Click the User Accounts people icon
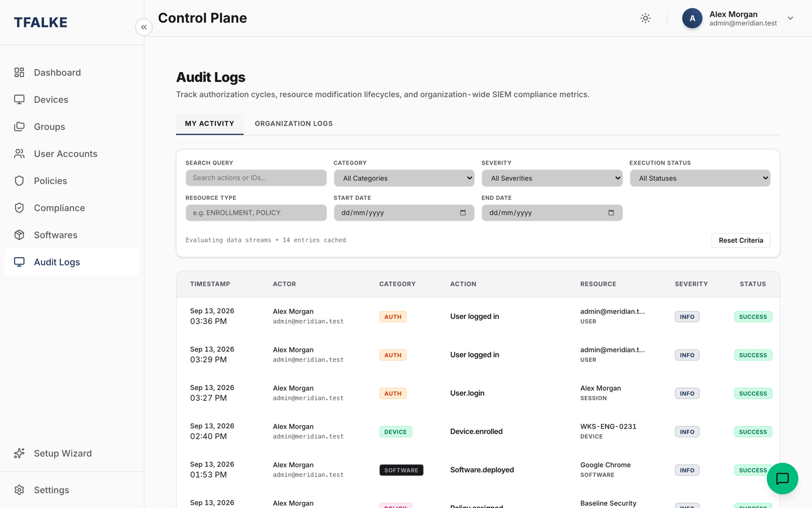 pos(19,153)
